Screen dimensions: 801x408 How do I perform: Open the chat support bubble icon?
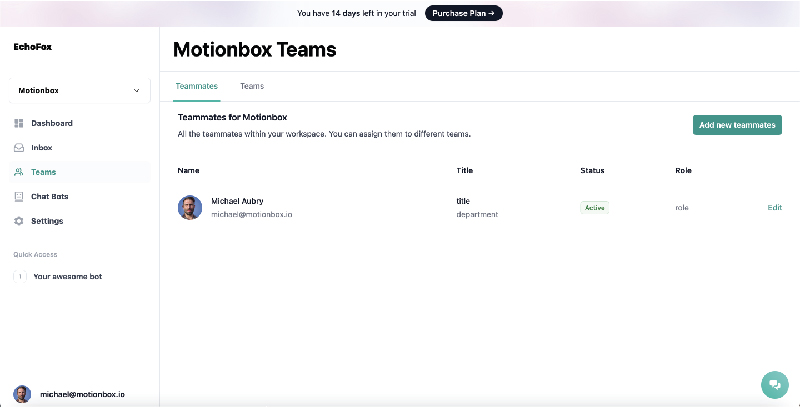[x=774, y=385]
